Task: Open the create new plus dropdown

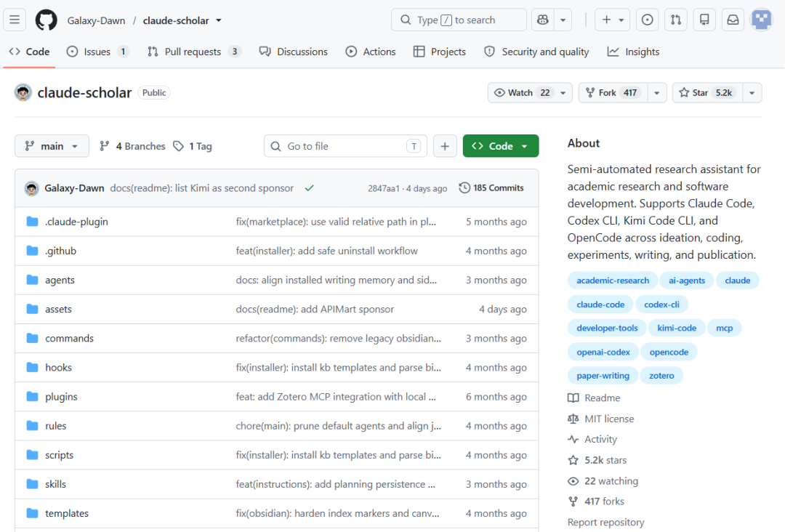Action: (x=612, y=20)
